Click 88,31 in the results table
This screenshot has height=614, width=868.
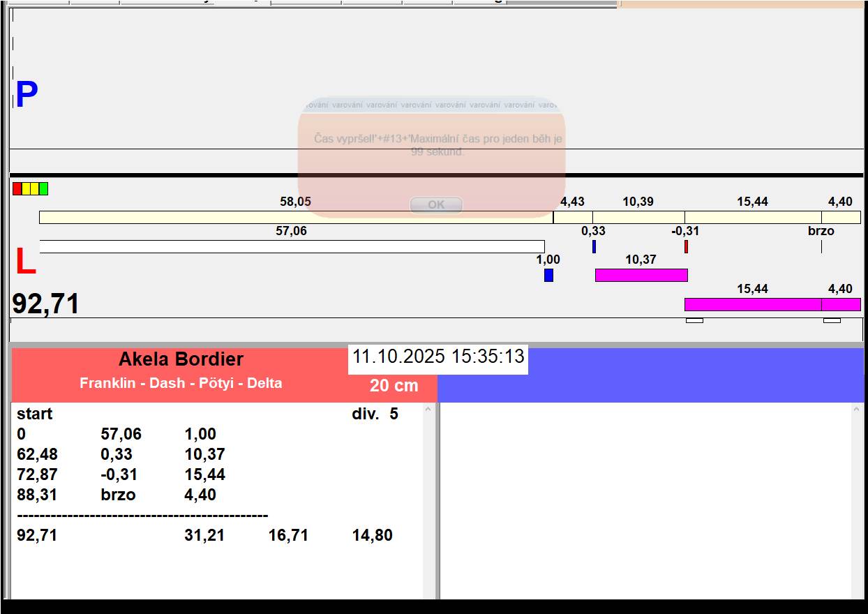point(38,495)
